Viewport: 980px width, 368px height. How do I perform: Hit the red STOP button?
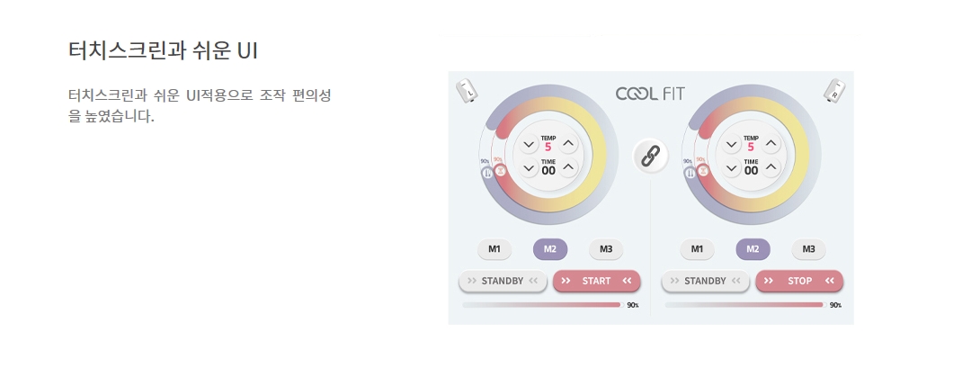(x=799, y=281)
